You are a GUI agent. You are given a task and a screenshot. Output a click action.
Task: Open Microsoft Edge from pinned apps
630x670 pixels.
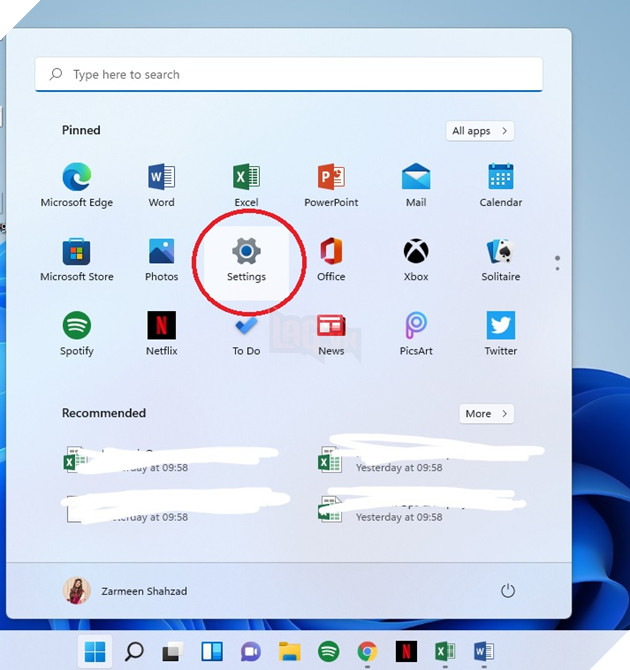coord(77,185)
